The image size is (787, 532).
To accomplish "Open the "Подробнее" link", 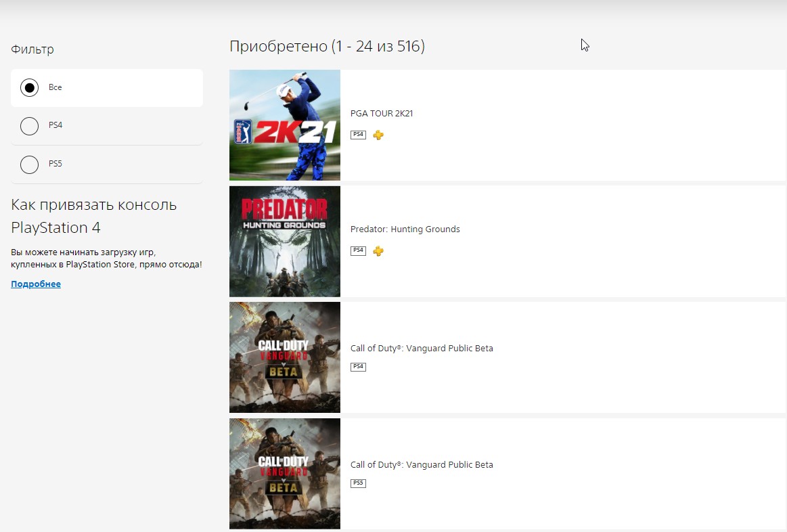I will tap(36, 284).
